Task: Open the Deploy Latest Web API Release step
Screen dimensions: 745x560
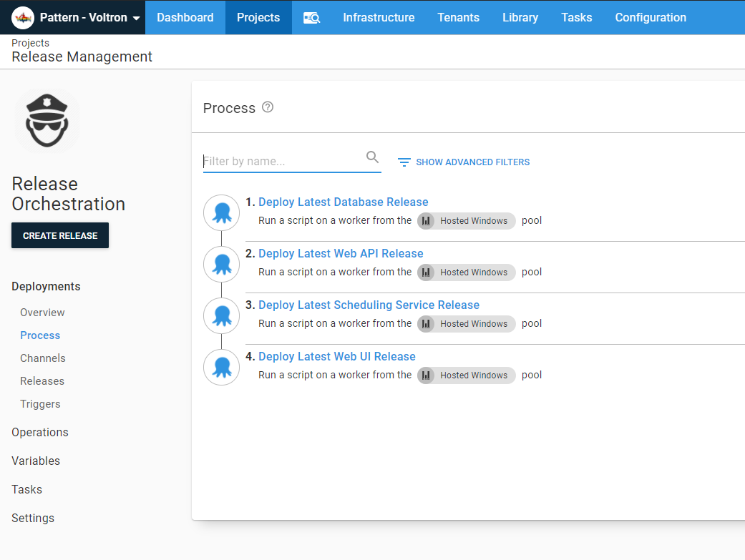Action: (x=341, y=253)
